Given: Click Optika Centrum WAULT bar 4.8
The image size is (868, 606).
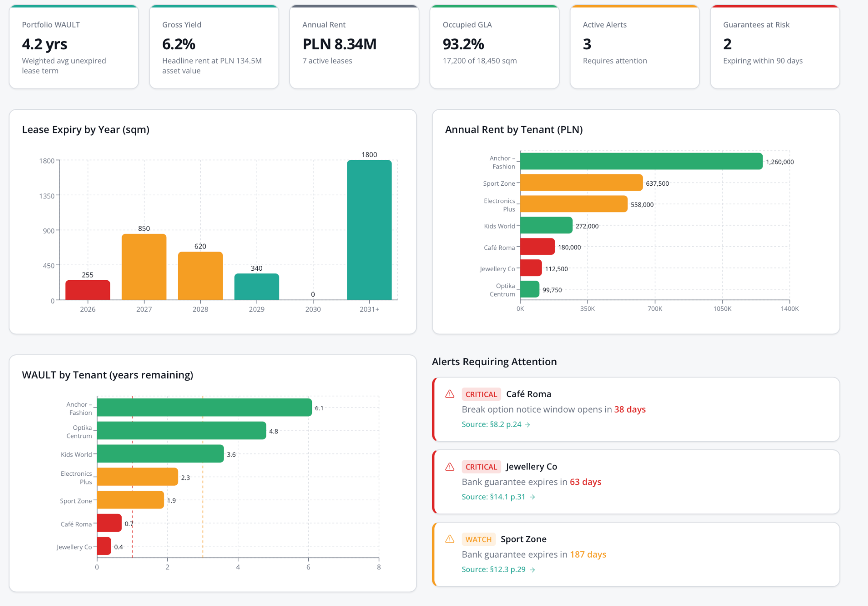Looking at the screenshot, I should click(x=181, y=431).
